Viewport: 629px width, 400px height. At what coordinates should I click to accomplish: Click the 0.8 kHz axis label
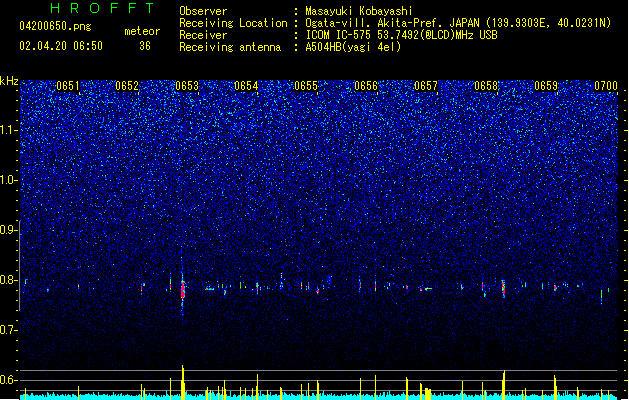[x=9, y=280]
